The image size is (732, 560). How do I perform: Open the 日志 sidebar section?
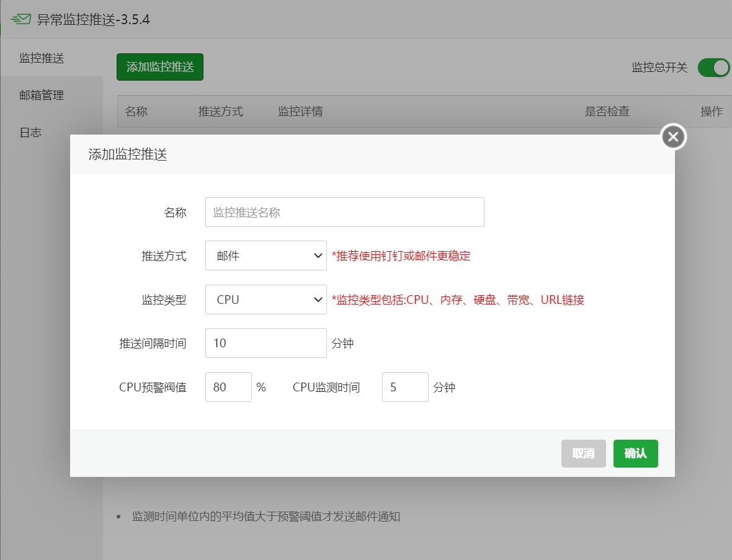[x=30, y=132]
